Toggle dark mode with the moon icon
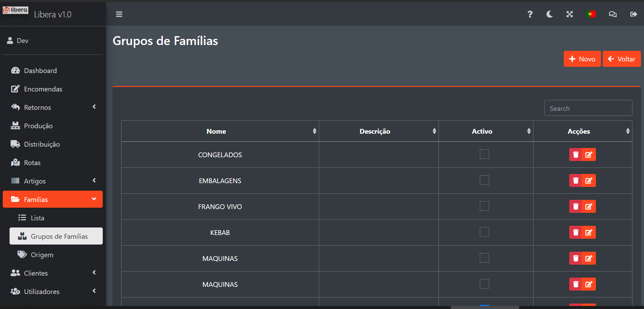Image resolution: width=644 pixels, height=309 pixels. click(549, 14)
